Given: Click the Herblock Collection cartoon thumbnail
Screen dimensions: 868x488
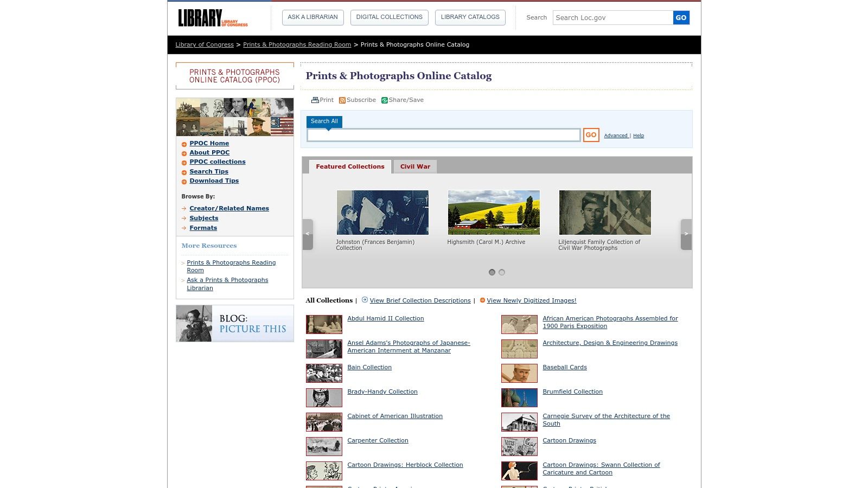Looking at the screenshot, I should pos(324,471).
